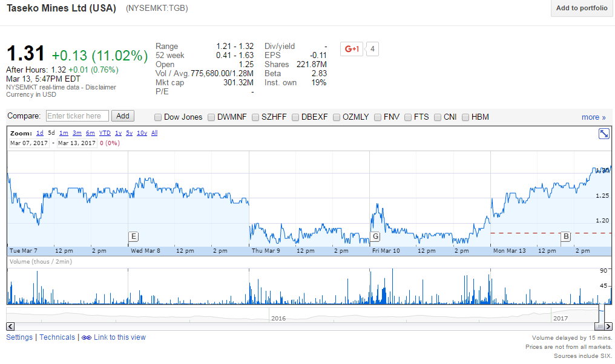
Task: Click the After Hours price 1.32
Action: (x=59, y=70)
